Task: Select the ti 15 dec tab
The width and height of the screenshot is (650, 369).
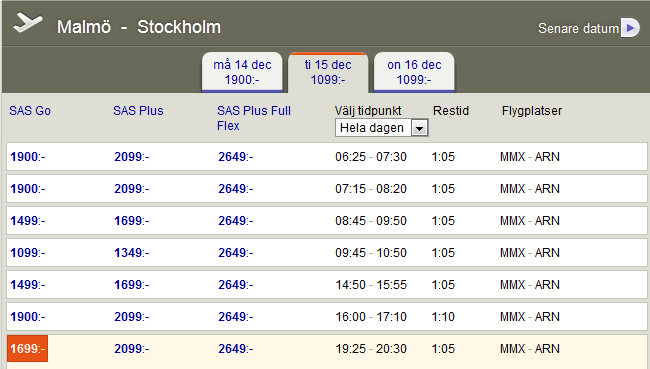Action: tap(328, 72)
